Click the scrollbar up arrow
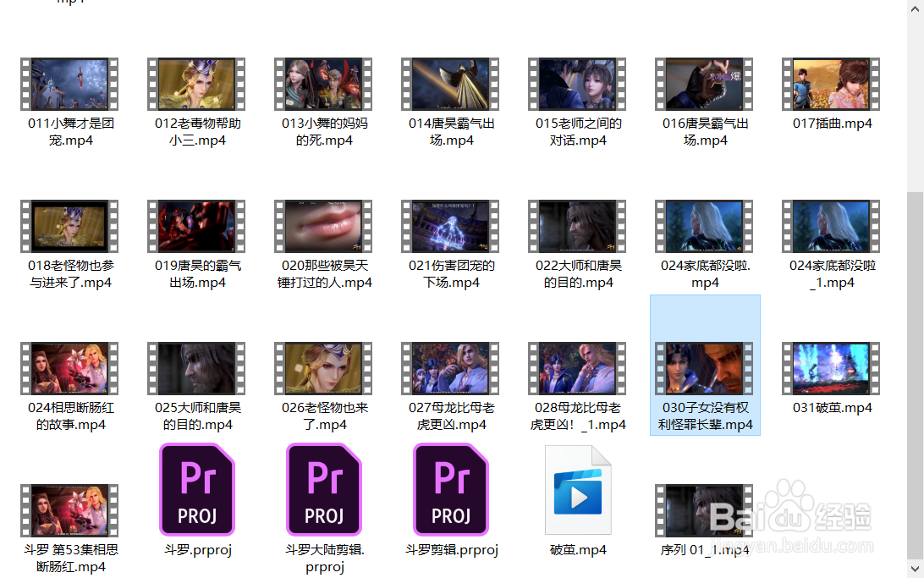924x578 pixels. pyautogui.click(x=916, y=8)
